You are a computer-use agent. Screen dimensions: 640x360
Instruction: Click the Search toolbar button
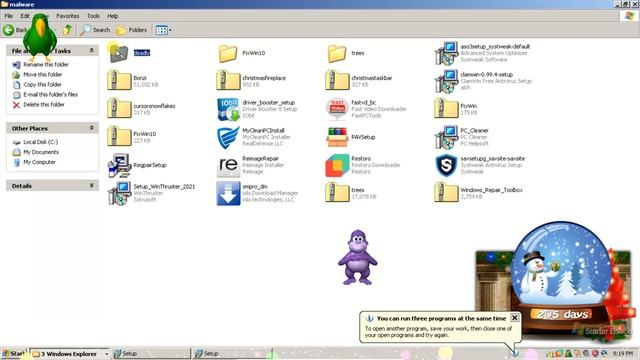click(96, 30)
